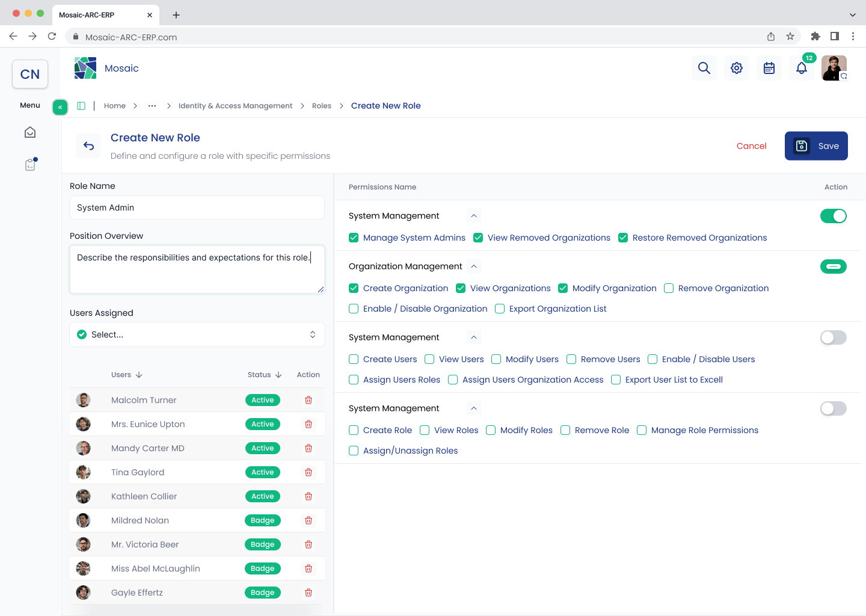
Task: Click the Mosaic logo
Action: click(85, 68)
